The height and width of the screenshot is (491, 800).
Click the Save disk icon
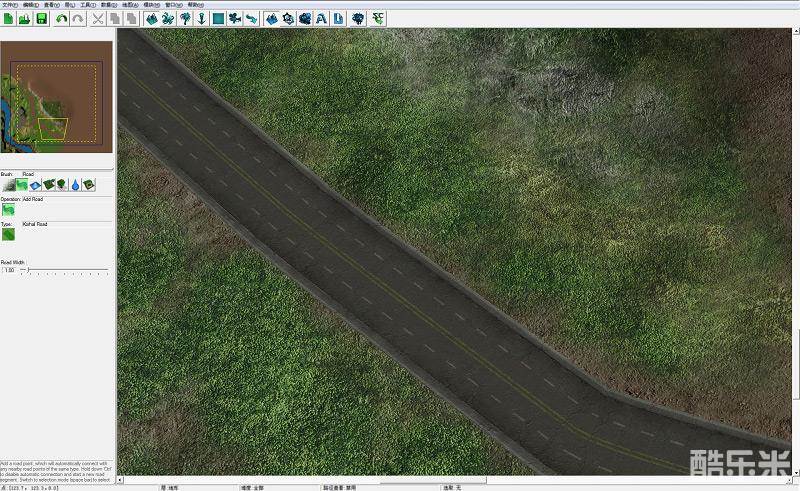click(x=41, y=18)
